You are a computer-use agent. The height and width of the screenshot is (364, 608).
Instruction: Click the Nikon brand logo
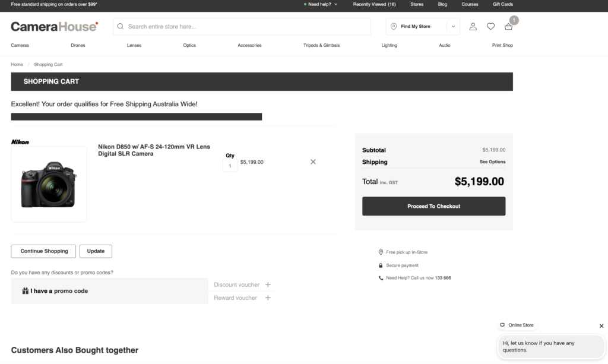click(20, 142)
